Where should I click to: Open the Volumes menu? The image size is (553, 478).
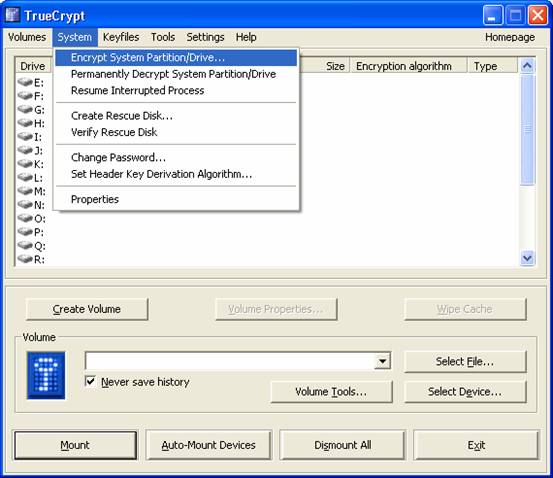click(x=27, y=37)
